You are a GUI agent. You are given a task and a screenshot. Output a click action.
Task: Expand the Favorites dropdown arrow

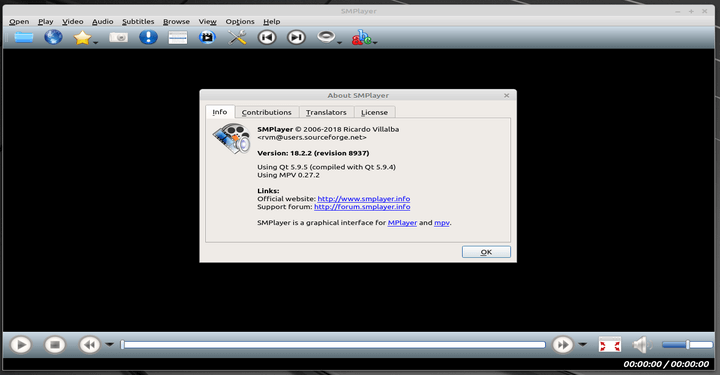pyautogui.click(x=96, y=43)
